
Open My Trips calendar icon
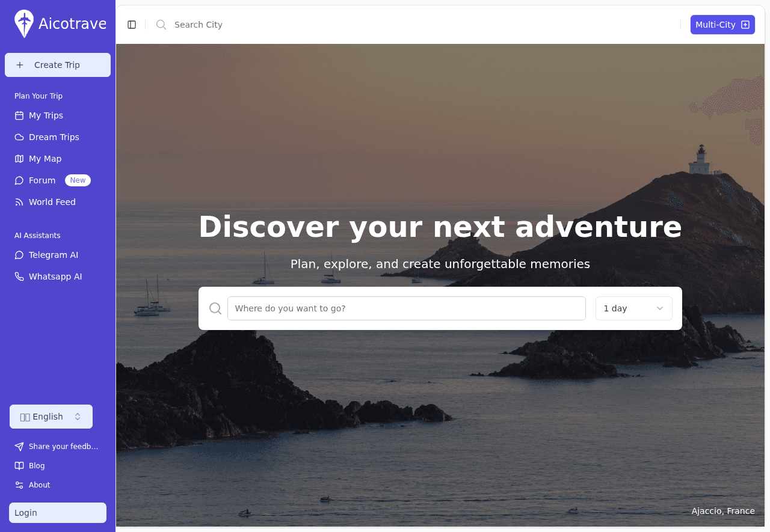coord(19,115)
